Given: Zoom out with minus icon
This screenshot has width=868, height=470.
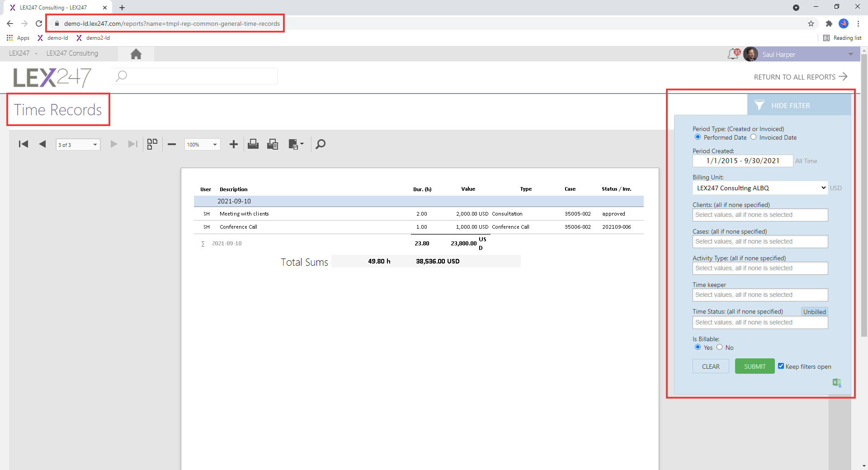Looking at the screenshot, I should click(x=172, y=144).
